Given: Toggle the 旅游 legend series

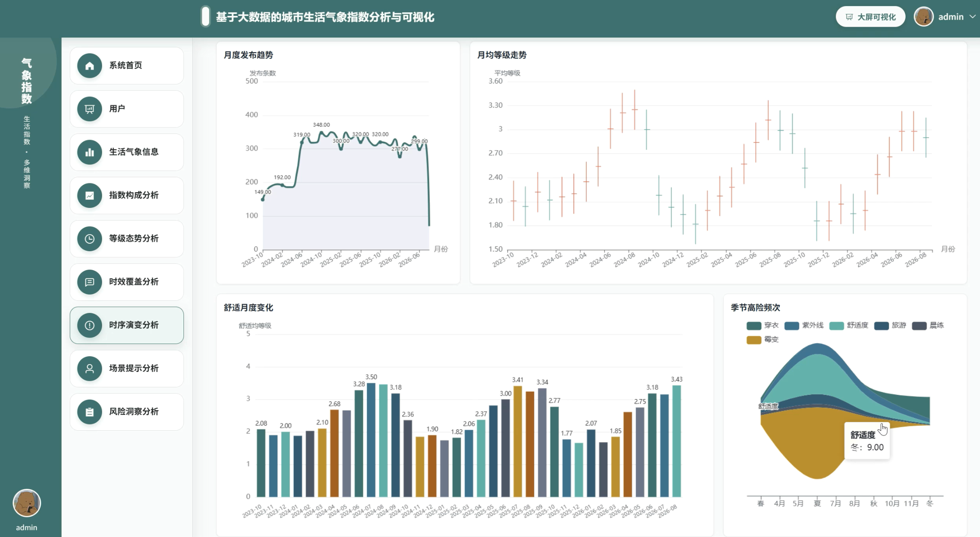Looking at the screenshot, I should click(x=890, y=326).
